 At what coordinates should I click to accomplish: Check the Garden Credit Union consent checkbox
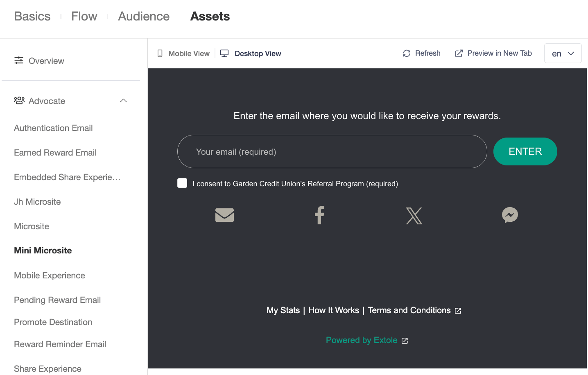[182, 183]
